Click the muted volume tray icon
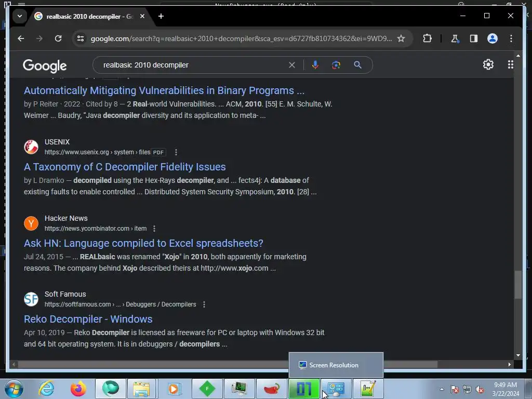 (480, 389)
